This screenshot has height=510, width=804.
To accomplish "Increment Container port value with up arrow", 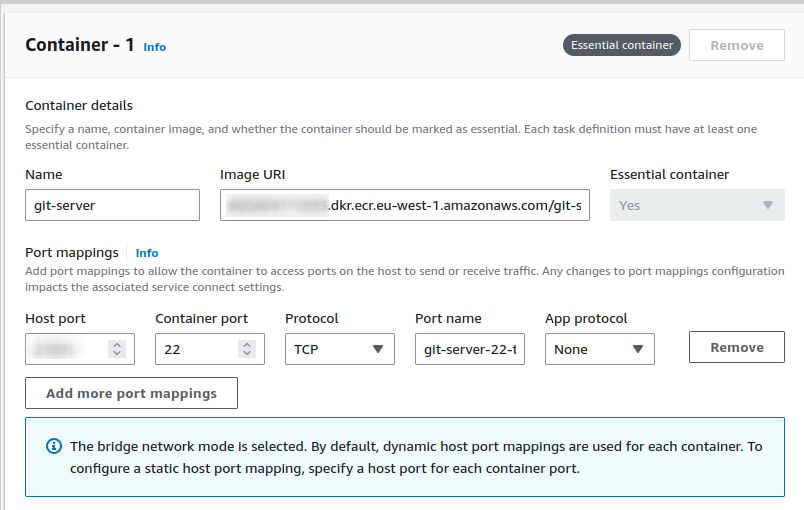I will tap(247, 344).
